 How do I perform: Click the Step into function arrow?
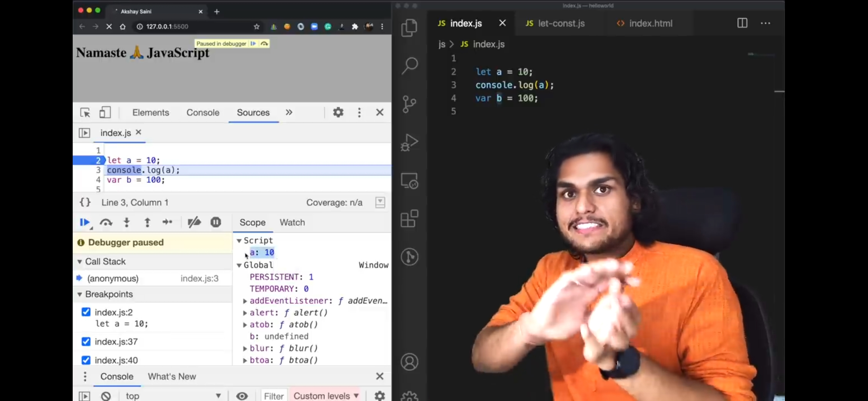click(126, 222)
